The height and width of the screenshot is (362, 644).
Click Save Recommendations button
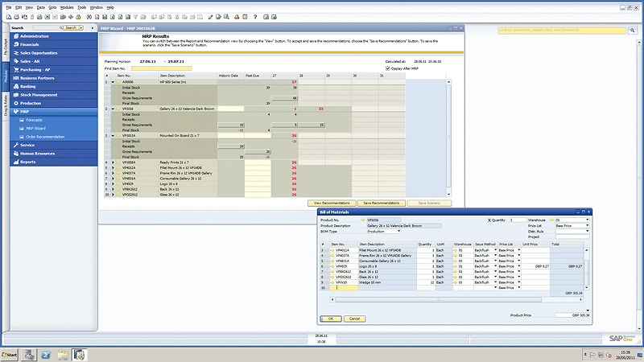click(x=382, y=204)
